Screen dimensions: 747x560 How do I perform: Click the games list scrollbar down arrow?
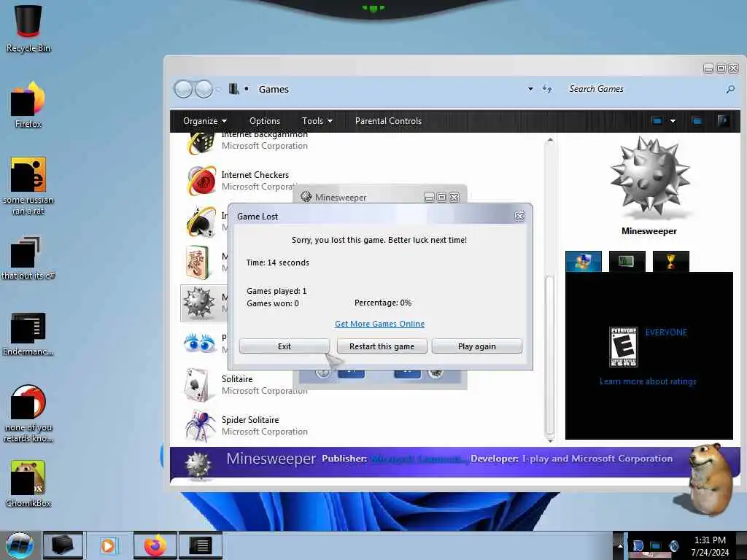tap(550, 440)
